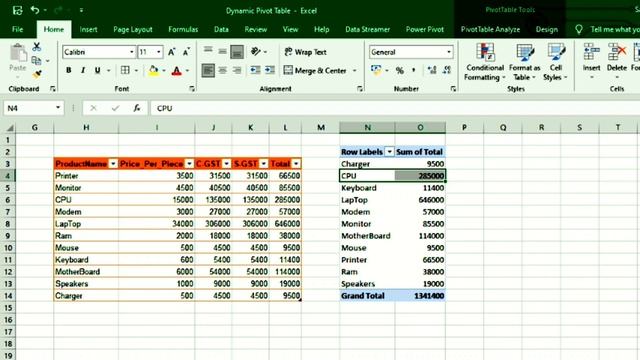Decrease decimal places
The image size is (640, 360).
[x=447, y=70]
